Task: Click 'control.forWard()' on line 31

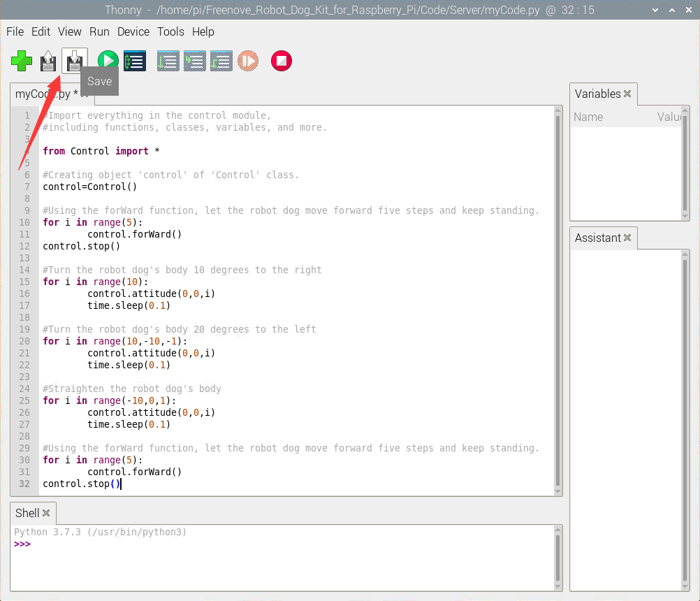Action: [134, 472]
